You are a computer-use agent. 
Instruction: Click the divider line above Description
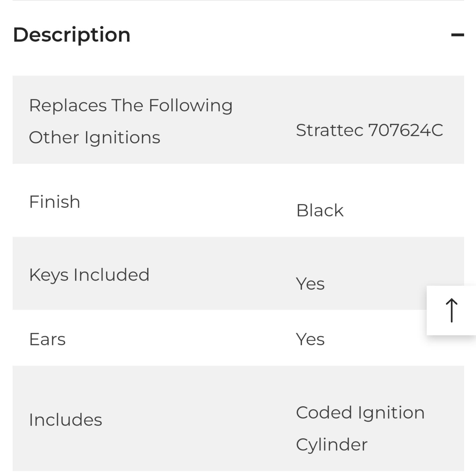tap(238, 1)
